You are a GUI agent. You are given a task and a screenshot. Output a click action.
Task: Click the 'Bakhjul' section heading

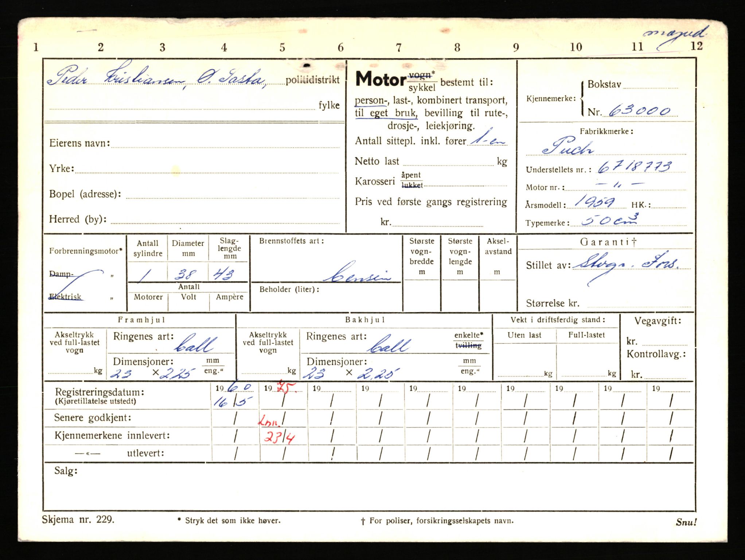coord(365,320)
